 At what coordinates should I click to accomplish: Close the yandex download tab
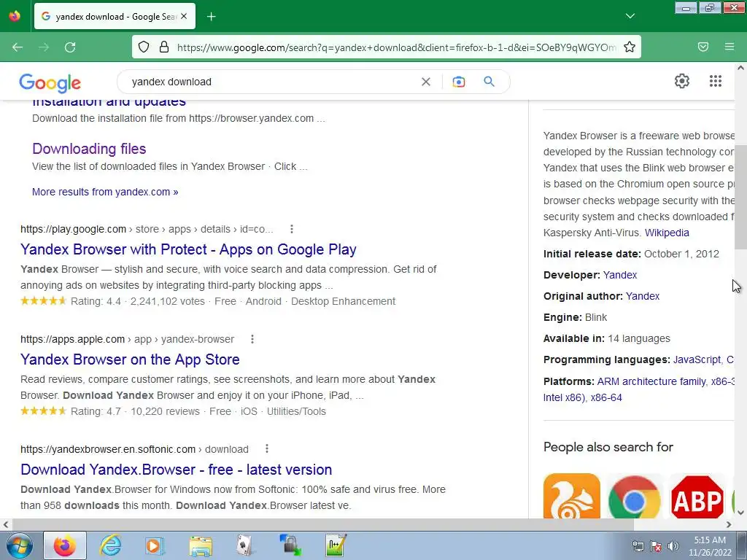[184, 17]
